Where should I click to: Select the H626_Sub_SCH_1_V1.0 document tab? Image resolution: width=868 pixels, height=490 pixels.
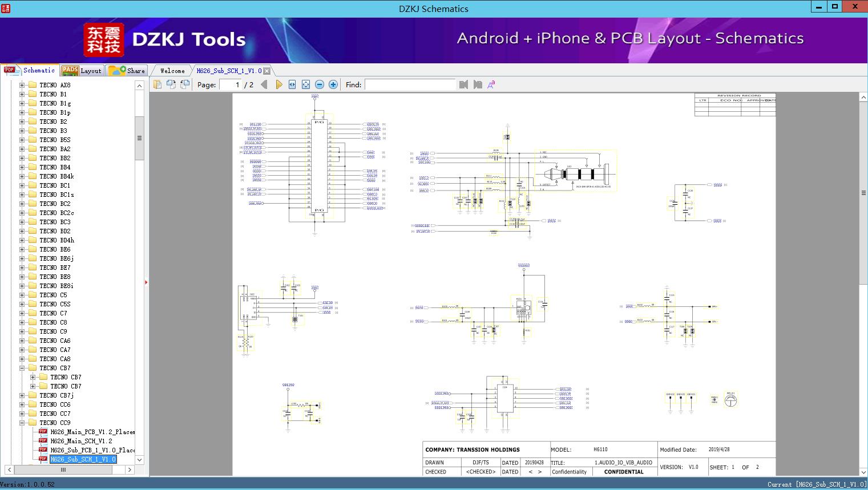229,71
